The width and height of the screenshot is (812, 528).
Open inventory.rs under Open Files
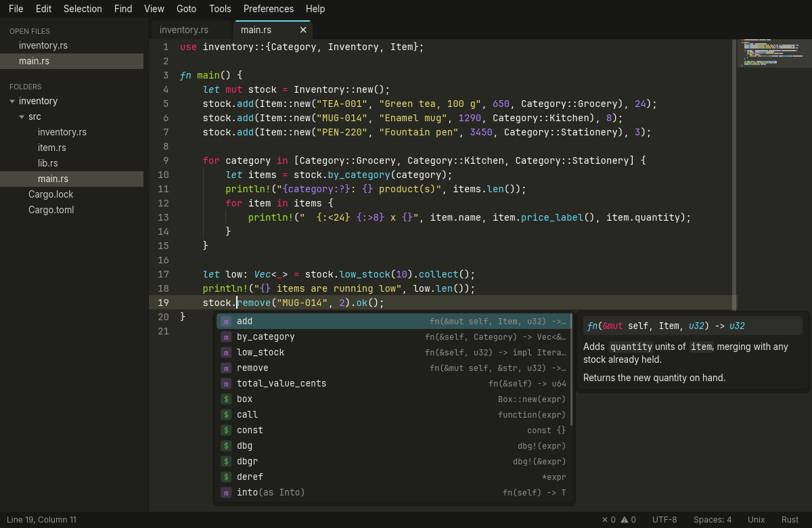[72, 45]
